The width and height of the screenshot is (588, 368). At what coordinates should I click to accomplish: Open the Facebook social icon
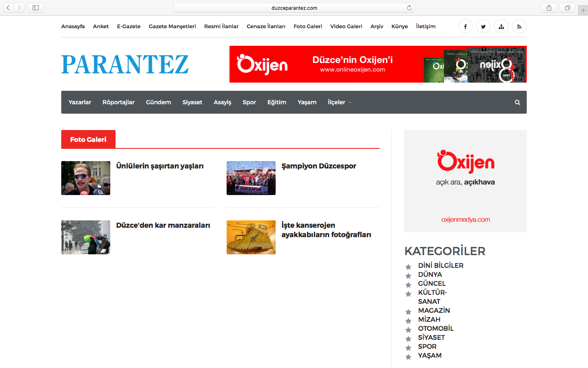coord(465,27)
